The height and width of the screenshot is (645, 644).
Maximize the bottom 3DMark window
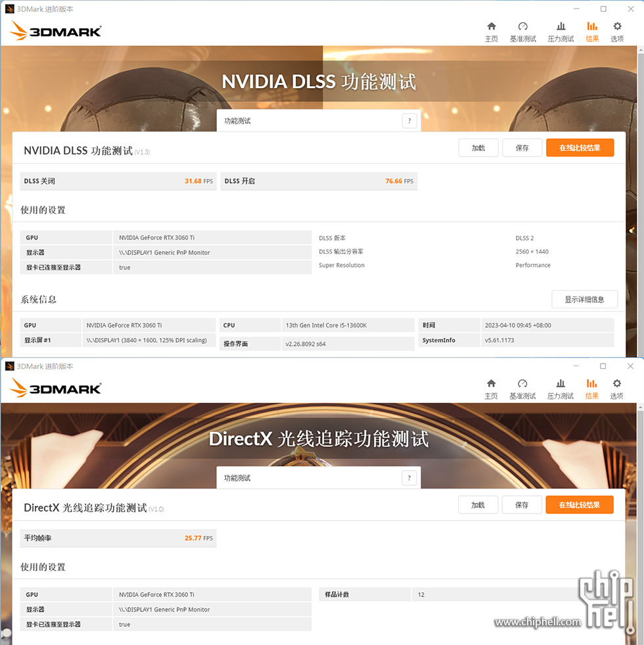603,366
